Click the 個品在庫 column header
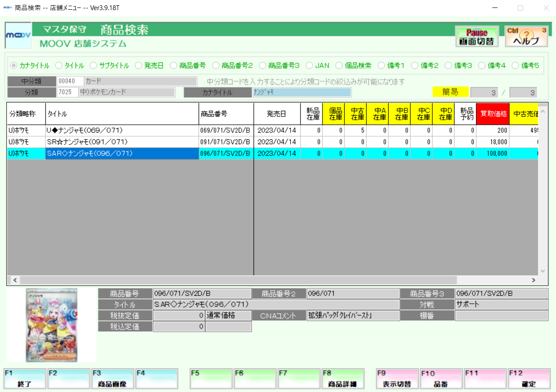The width and height of the screenshot is (556, 392). pyautogui.click(x=334, y=114)
